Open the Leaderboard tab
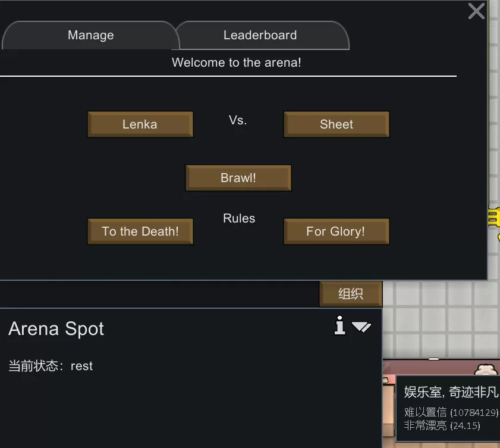Screen dimensions: 500x448 [x=260, y=36]
